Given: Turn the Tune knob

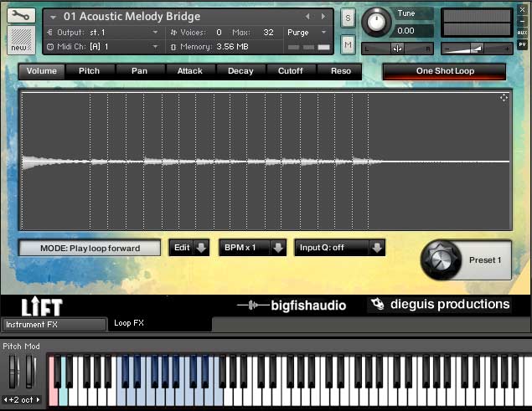Looking at the screenshot, I should point(376,22).
